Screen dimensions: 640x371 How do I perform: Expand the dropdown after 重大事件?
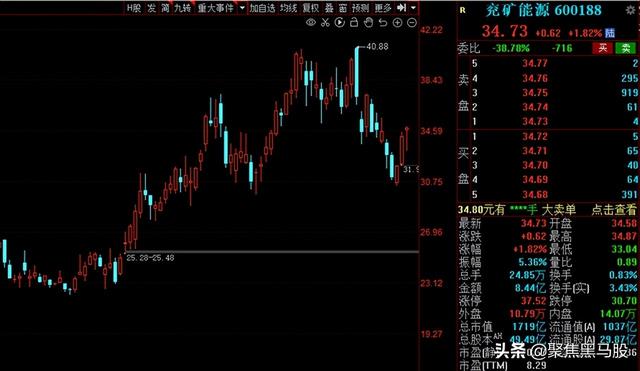242,8
